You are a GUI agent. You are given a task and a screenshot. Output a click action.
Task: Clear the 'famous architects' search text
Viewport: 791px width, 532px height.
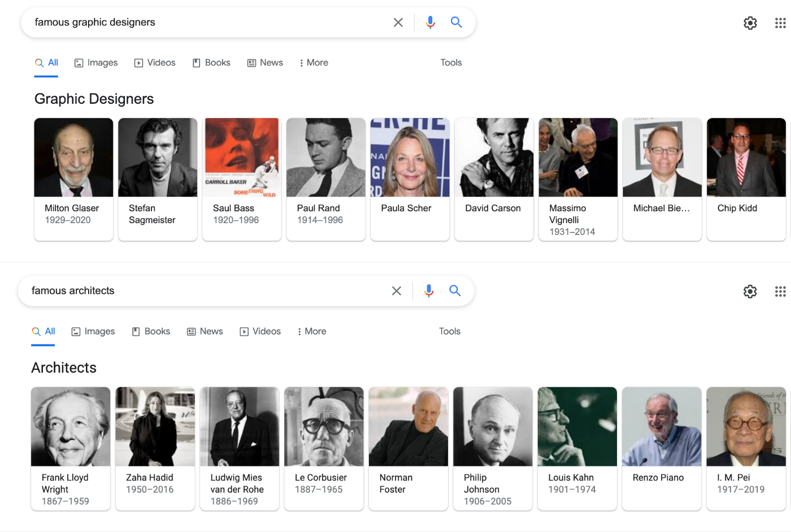click(x=397, y=291)
